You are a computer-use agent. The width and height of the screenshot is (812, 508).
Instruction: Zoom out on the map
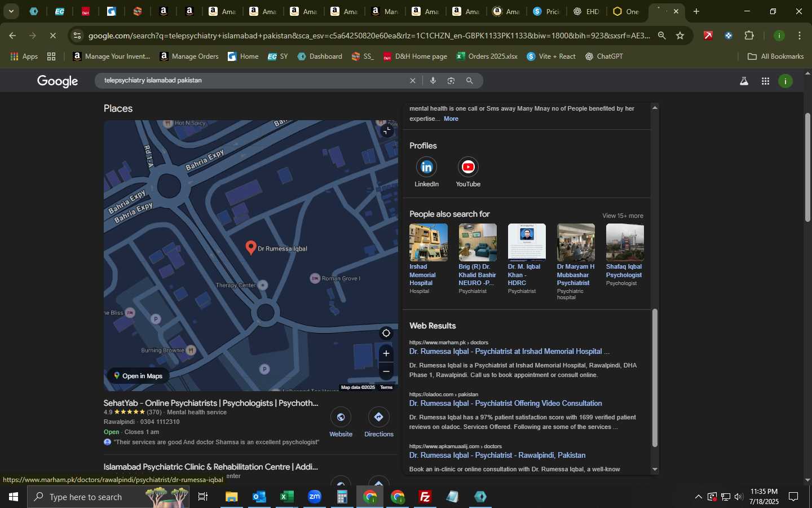tap(386, 371)
